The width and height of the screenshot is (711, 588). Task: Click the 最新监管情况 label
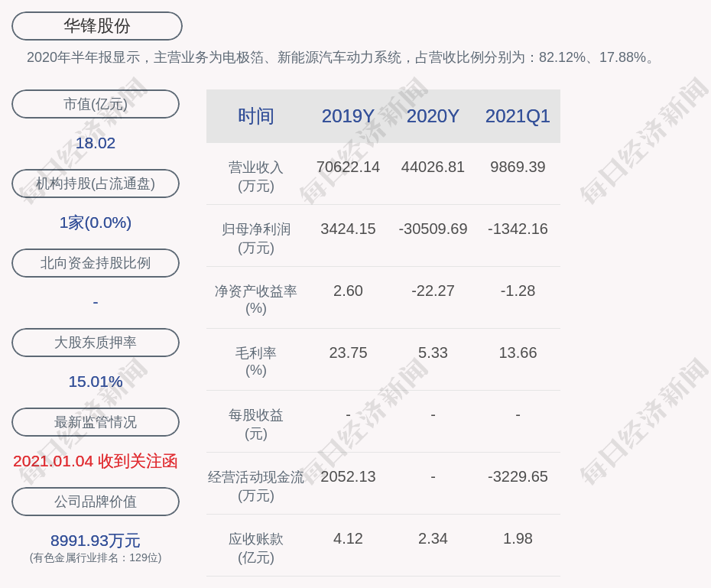(x=96, y=422)
